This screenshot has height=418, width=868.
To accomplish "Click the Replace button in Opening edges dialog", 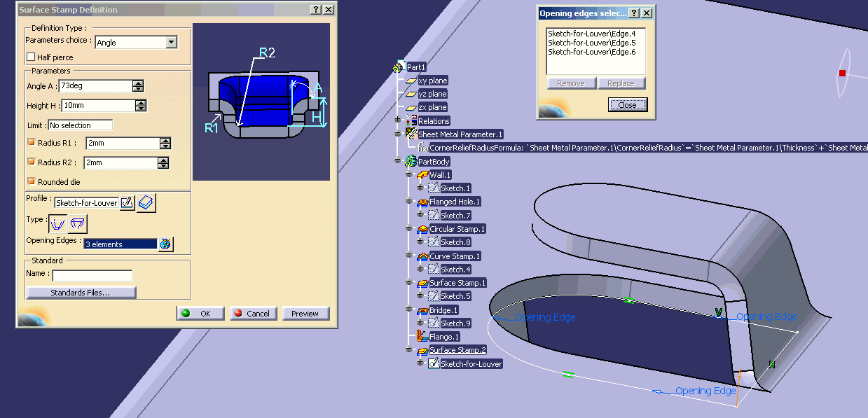I will tap(621, 83).
